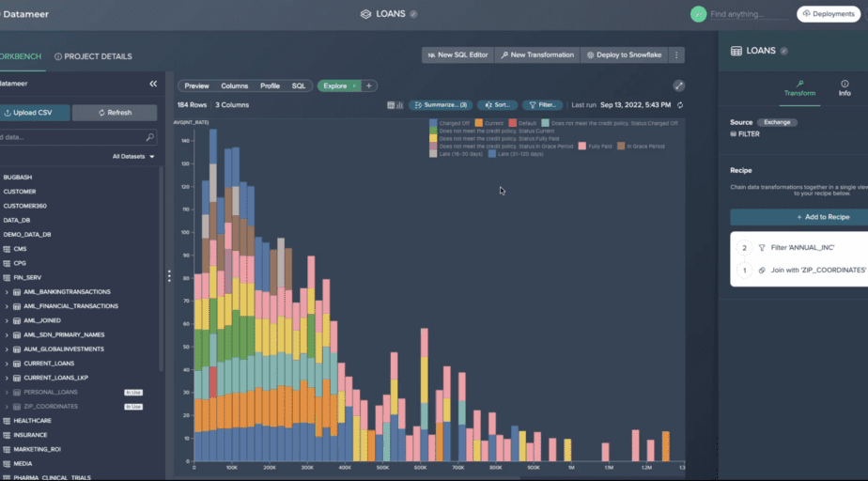The image size is (868, 481).
Task: Open the PROJECT DETAILS tab
Action: pos(93,56)
